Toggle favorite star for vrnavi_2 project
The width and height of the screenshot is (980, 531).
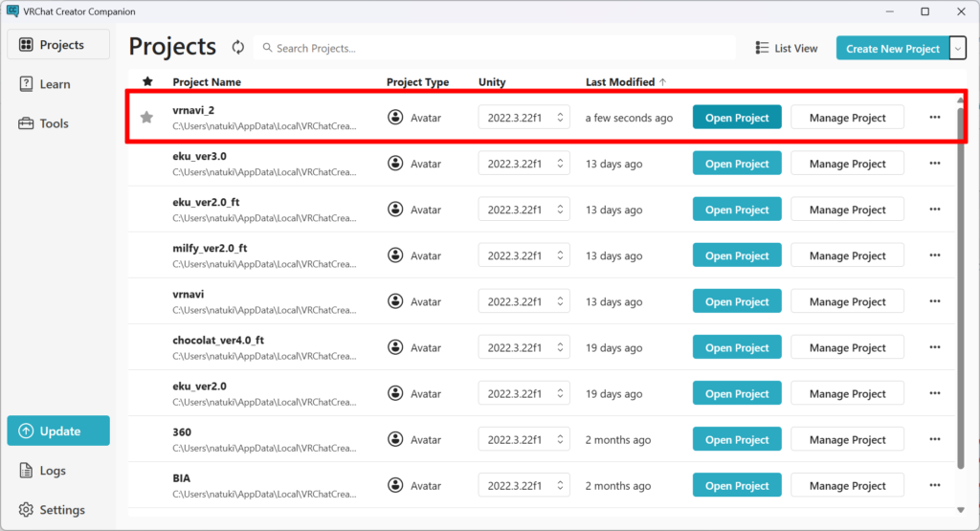point(146,118)
